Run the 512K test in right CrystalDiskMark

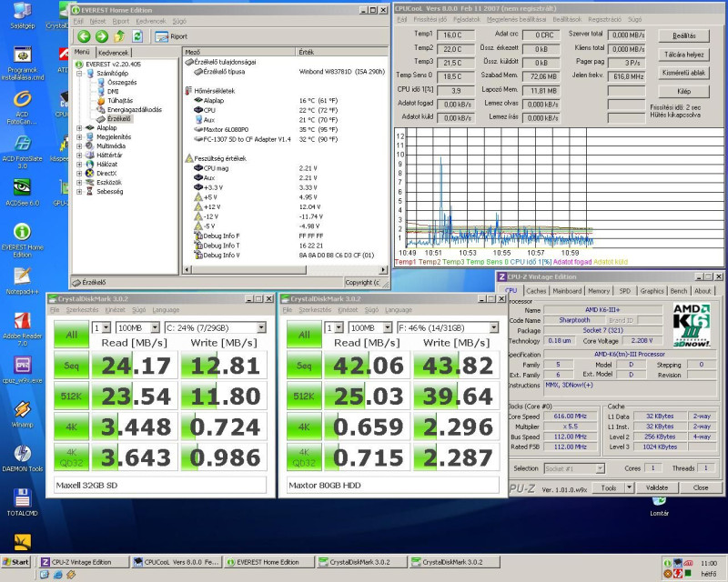tap(304, 396)
